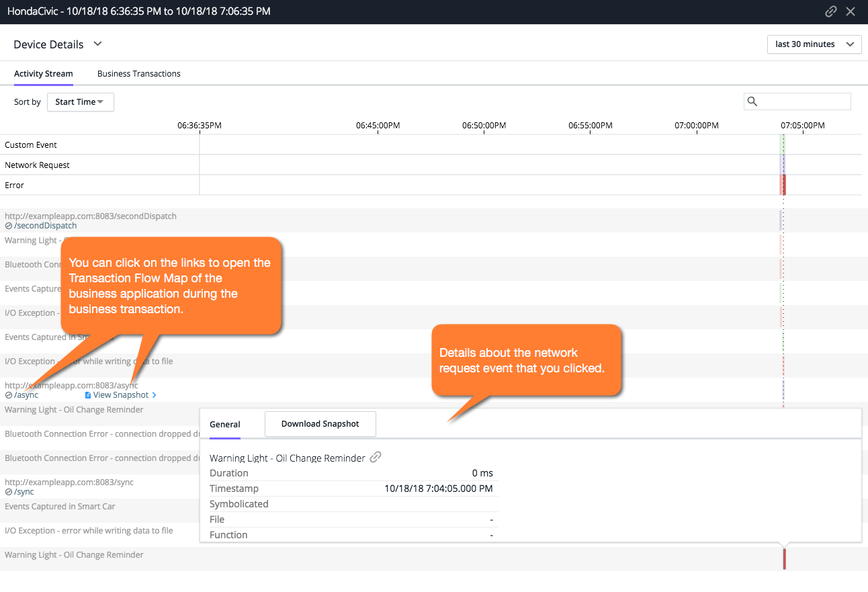The image size is (868, 592).
Task: Expand the Device Details chevron
Action: (97, 44)
